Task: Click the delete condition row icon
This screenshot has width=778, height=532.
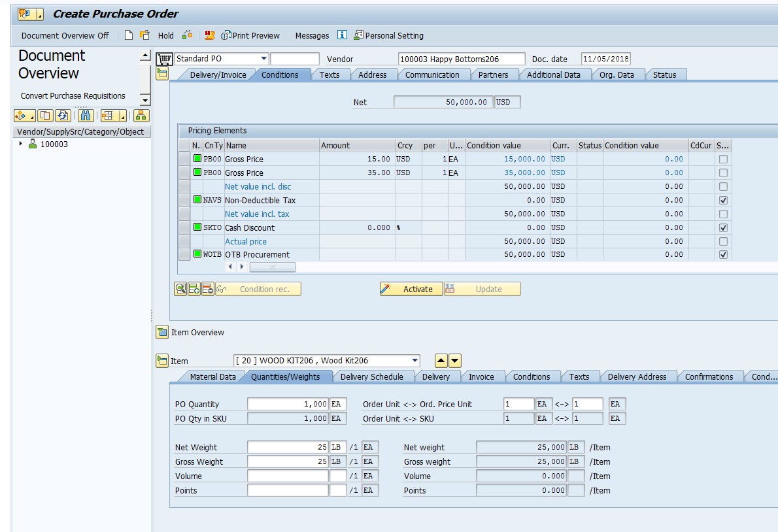Action: click(208, 289)
